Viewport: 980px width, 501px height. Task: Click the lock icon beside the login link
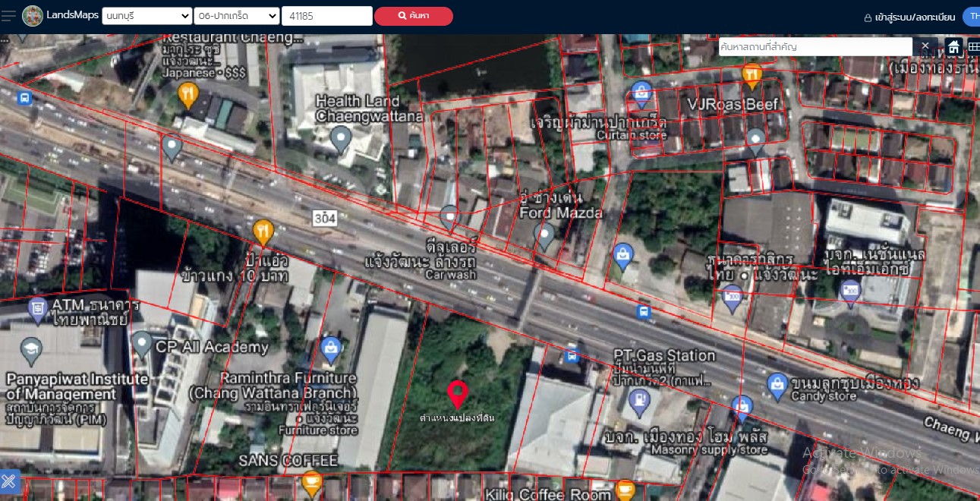point(868,17)
